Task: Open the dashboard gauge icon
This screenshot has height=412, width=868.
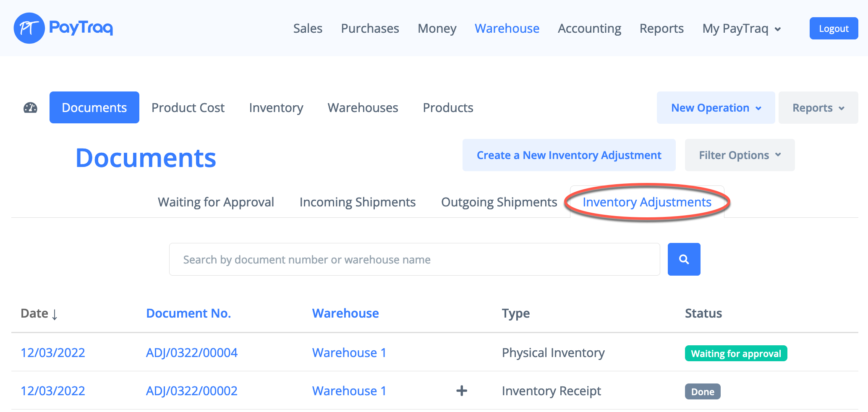Action: pyautogui.click(x=30, y=108)
